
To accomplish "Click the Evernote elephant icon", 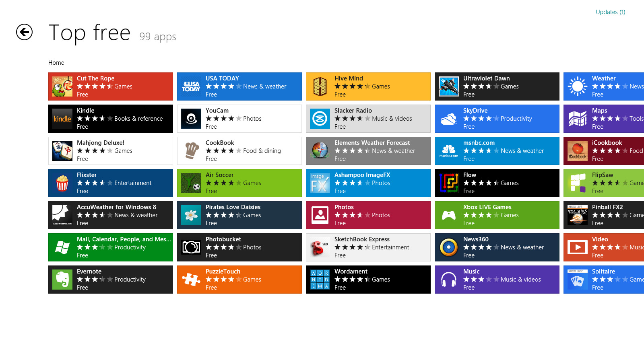I will (62, 280).
